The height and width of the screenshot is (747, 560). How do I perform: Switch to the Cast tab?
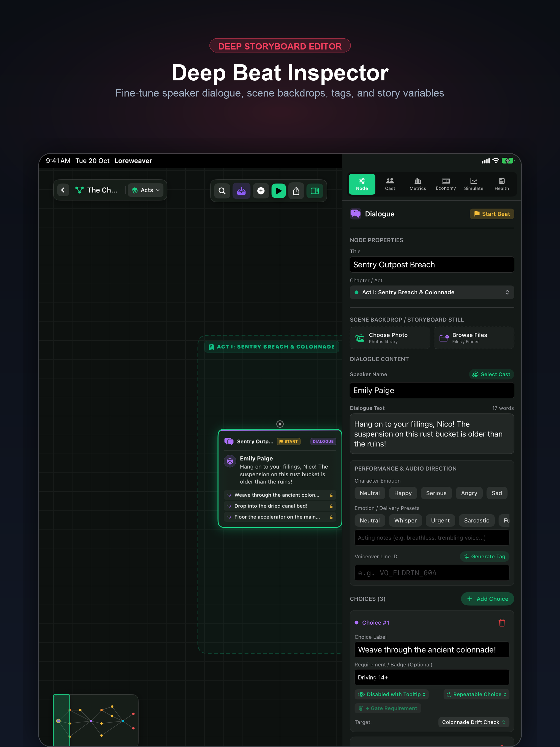click(390, 184)
